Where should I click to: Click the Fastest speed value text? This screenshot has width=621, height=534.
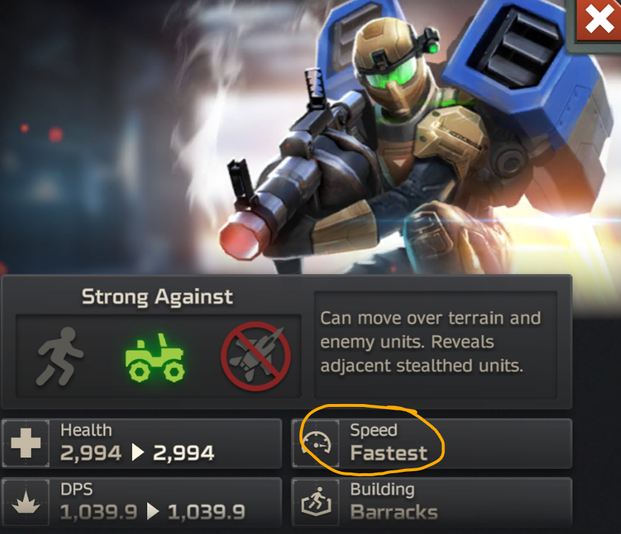coord(389,453)
